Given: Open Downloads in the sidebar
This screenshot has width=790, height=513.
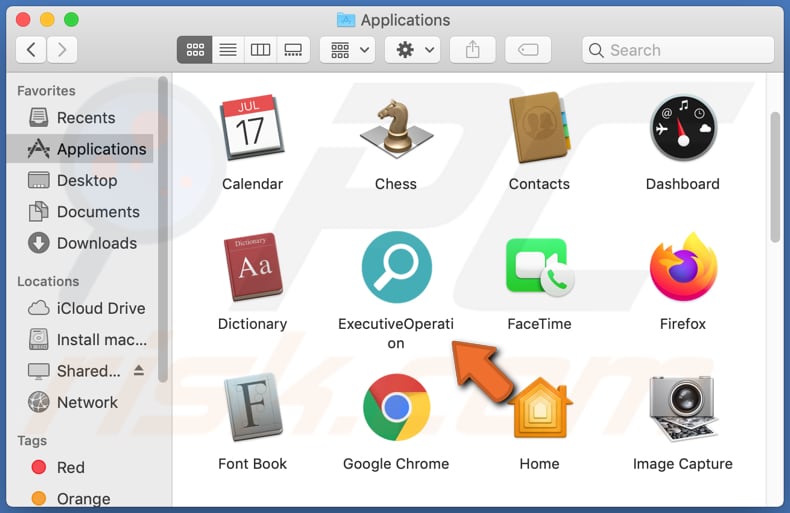Looking at the screenshot, I should point(96,243).
